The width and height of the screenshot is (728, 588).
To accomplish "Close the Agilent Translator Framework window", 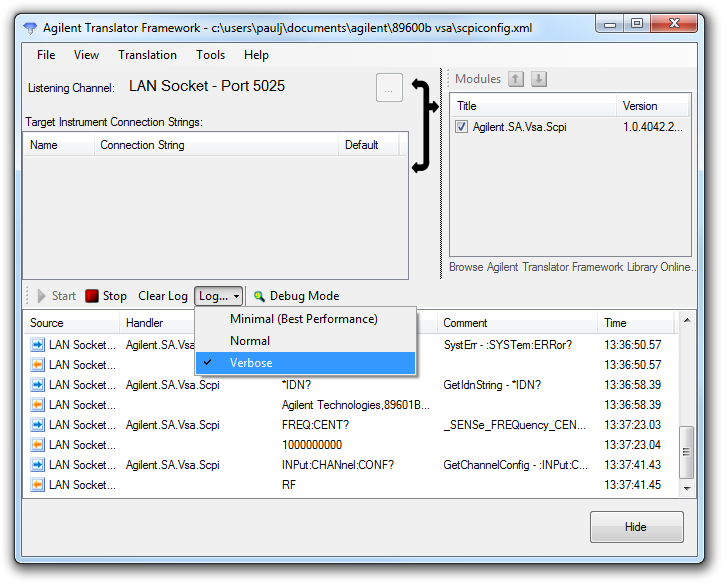I will (674, 23).
